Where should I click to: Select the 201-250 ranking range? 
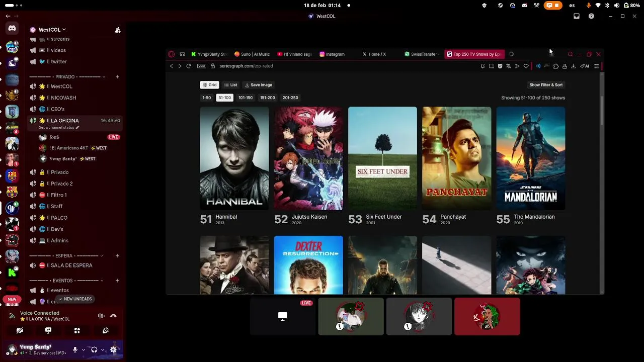click(x=290, y=98)
